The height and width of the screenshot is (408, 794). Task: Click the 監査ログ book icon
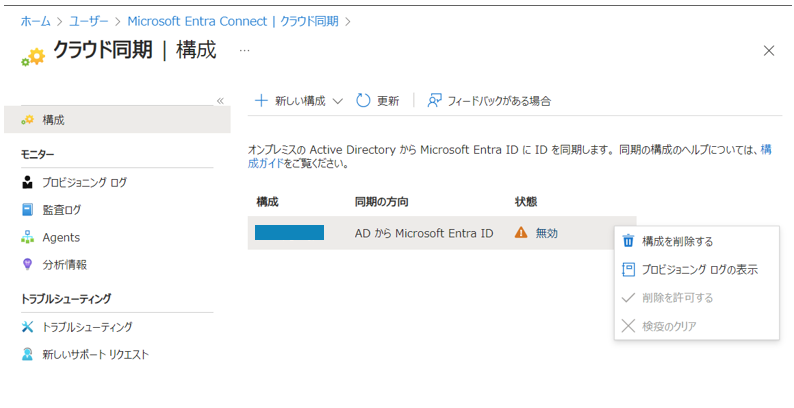click(27, 210)
